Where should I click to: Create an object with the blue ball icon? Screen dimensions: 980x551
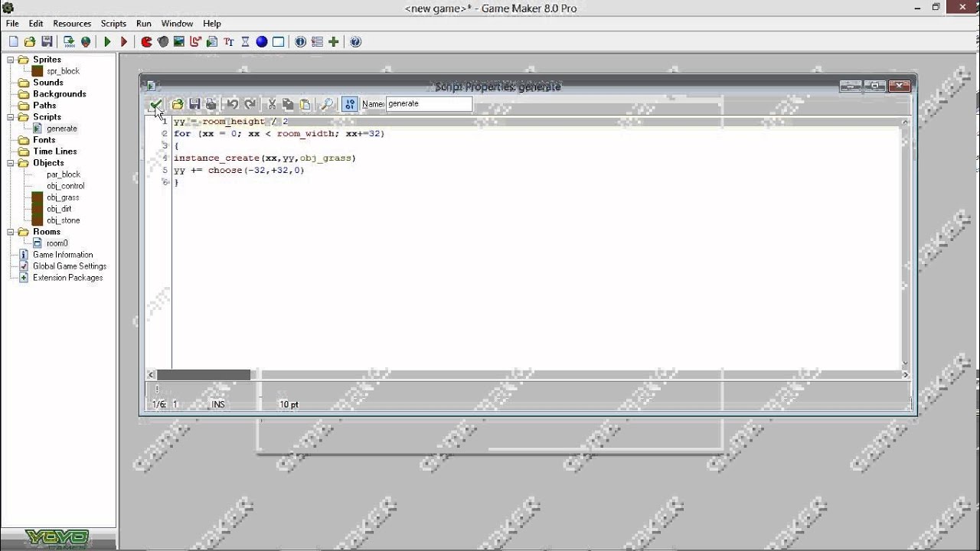point(262,42)
